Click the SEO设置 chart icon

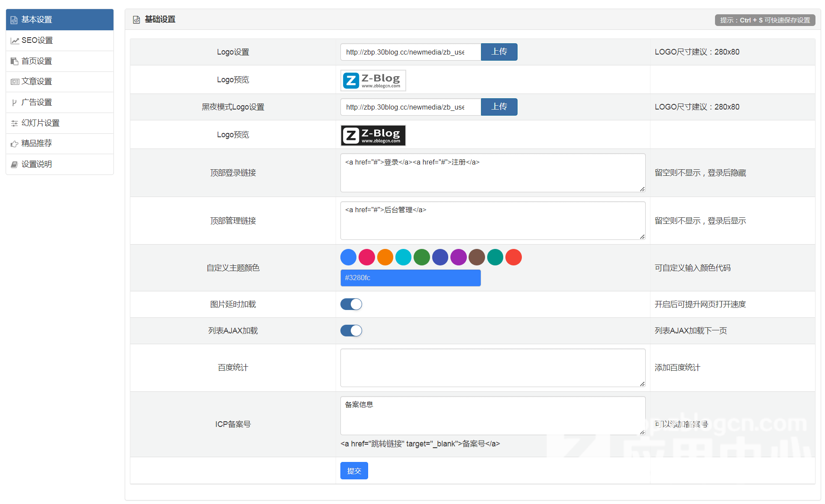15,41
